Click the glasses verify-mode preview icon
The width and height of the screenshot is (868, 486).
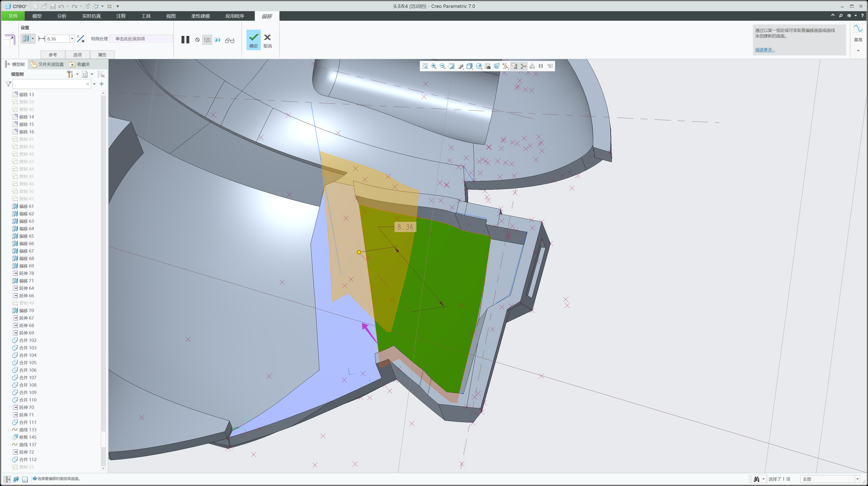(x=229, y=40)
